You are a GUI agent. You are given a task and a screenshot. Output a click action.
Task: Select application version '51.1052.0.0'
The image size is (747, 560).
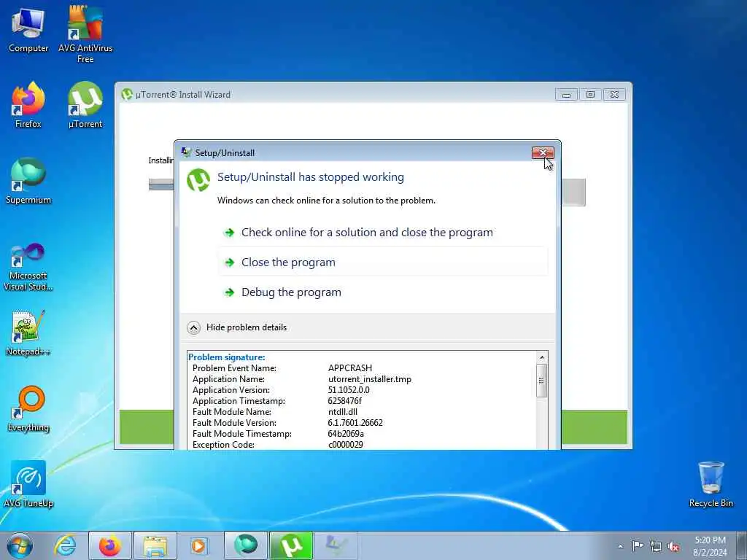348,390
